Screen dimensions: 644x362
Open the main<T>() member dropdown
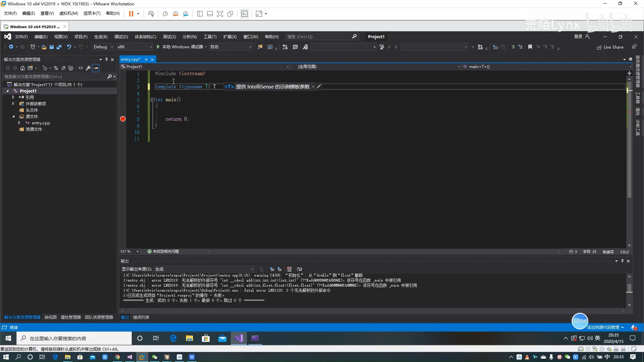pyautogui.click(x=547, y=67)
